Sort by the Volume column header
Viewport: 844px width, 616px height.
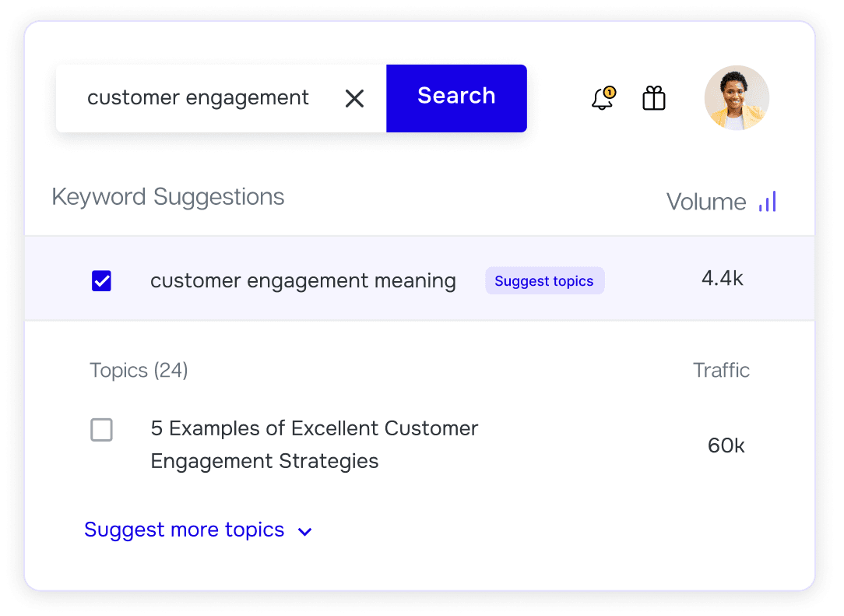pos(706,202)
